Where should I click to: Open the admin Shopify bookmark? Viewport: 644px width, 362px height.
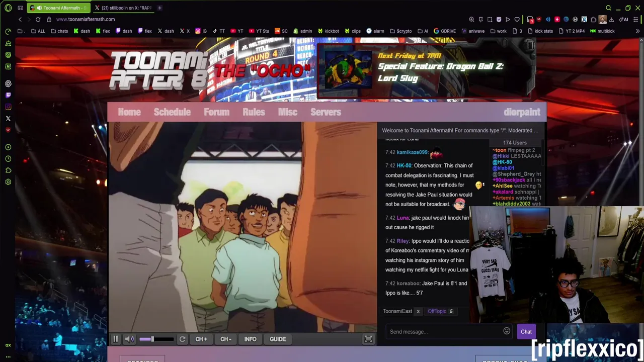point(302,31)
